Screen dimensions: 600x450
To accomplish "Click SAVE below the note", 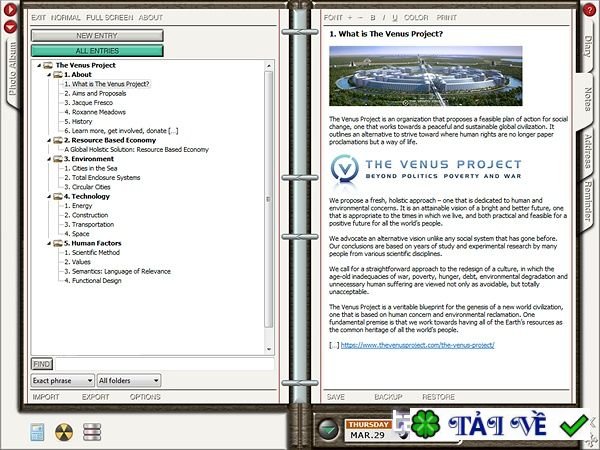I will [336, 397].
